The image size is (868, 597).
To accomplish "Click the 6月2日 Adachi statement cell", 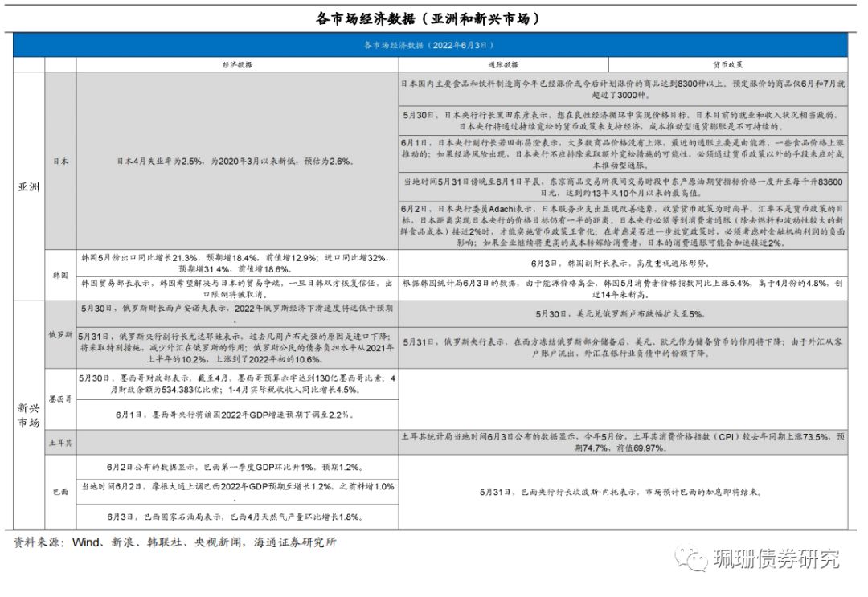I will [x=624, y=226].
